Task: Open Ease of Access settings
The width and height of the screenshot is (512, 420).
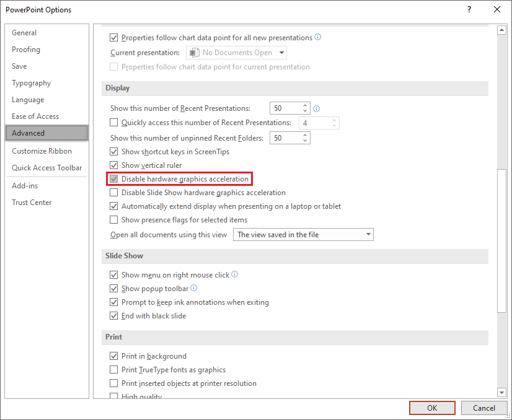Action: pos(47,116)
